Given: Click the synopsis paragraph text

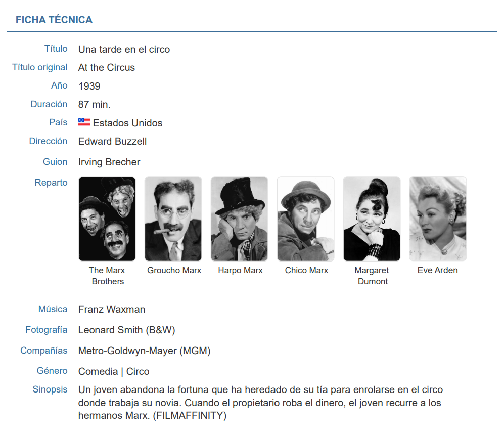Looking at the screenshot, I should [261, 403].
